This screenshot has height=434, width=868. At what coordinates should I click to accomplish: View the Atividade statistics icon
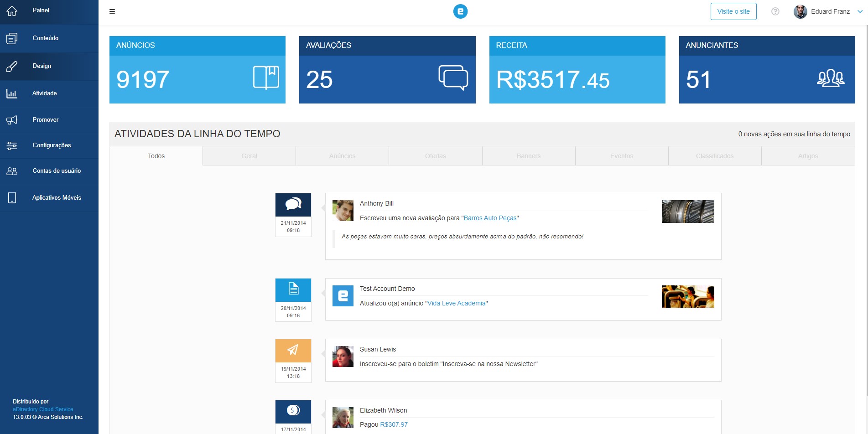[x=12, y=93]
